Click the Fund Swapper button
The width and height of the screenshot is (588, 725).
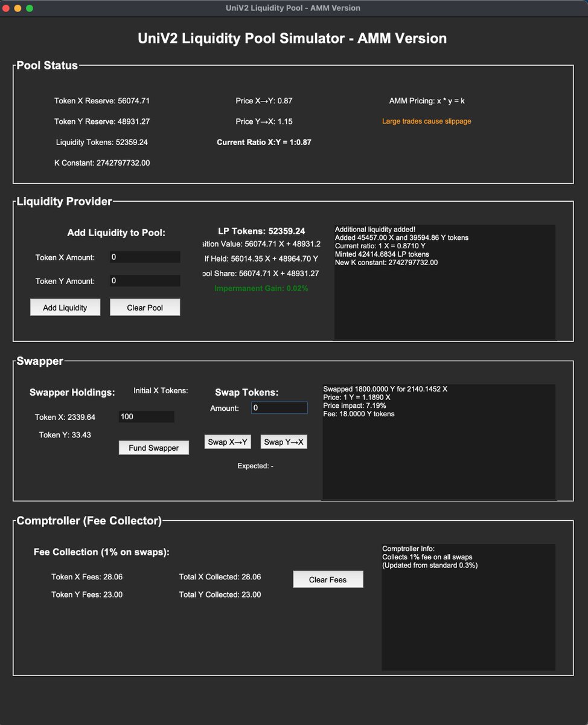pos(153,448)
